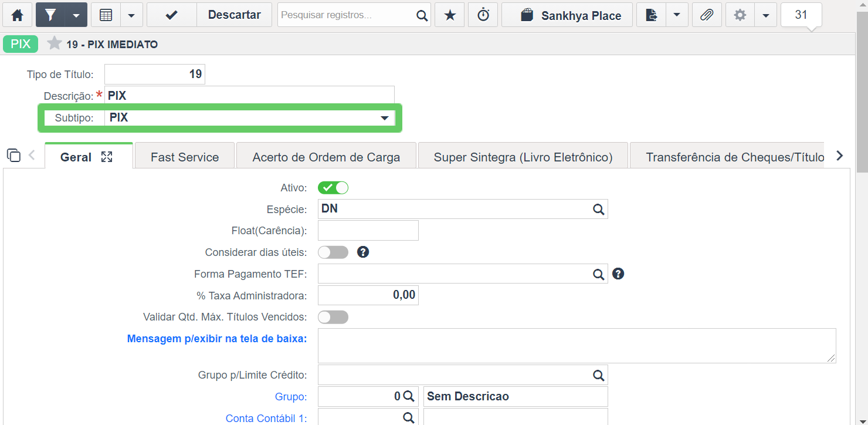Search Espécie field with magnifier icon
Screen dimensions: 868x425
click(x=598, y=209)
